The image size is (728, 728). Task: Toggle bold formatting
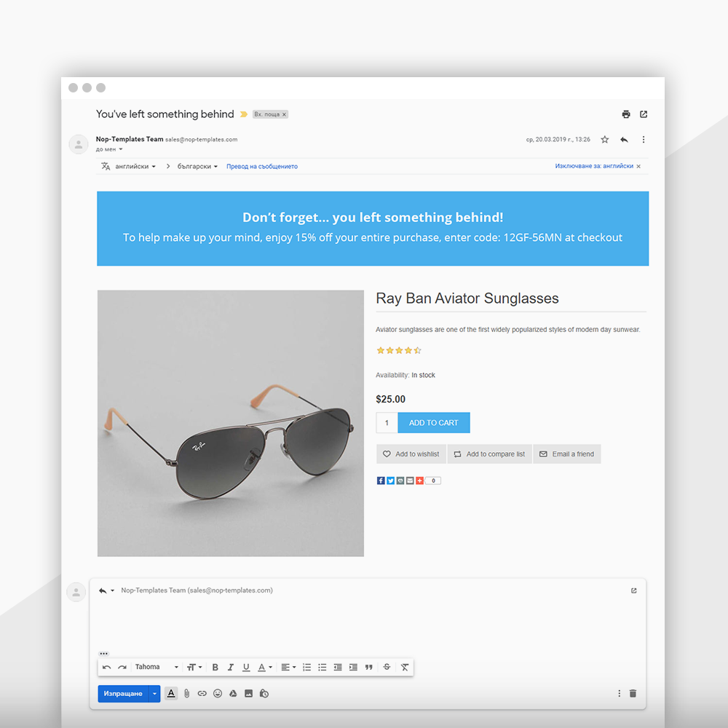coord(215,667)
